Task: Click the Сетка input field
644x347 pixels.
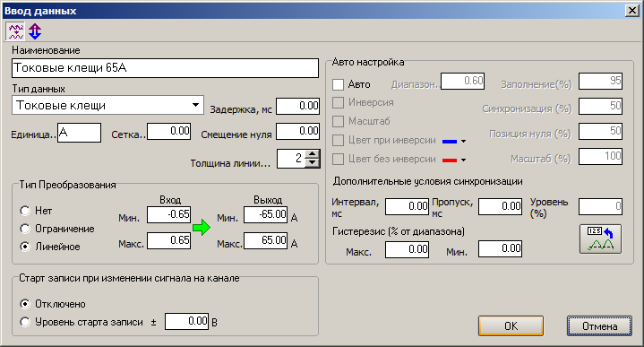Action: [x=168, y=132]
